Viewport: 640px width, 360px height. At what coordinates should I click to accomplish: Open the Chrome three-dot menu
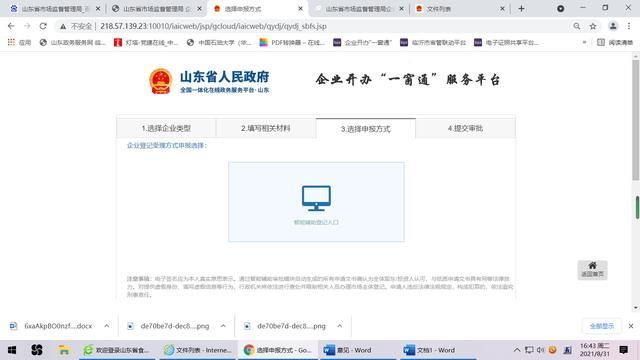coord(629,26)
